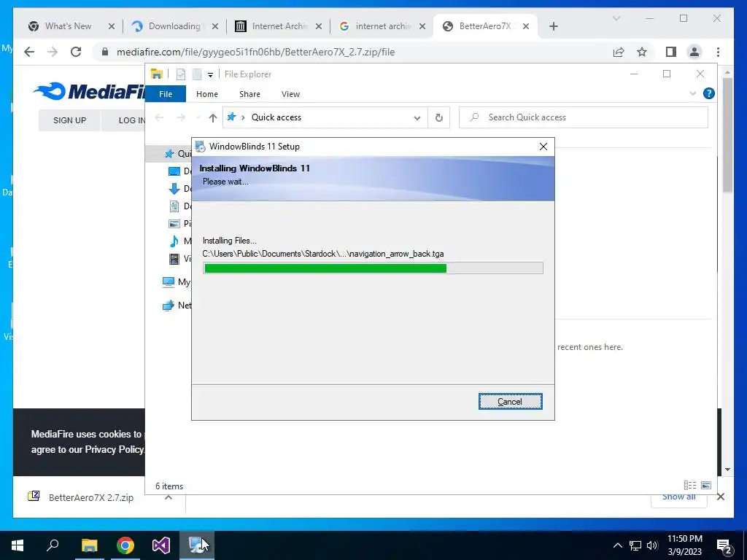This screenshot has height=560, width=747.
Task: Open the recent locations dropdown in File Explorer
Action: [x=198, y=117]
